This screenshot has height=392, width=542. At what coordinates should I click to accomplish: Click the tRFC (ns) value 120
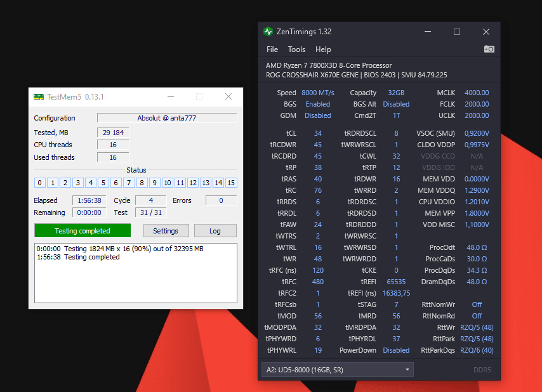tap(318, 270)
